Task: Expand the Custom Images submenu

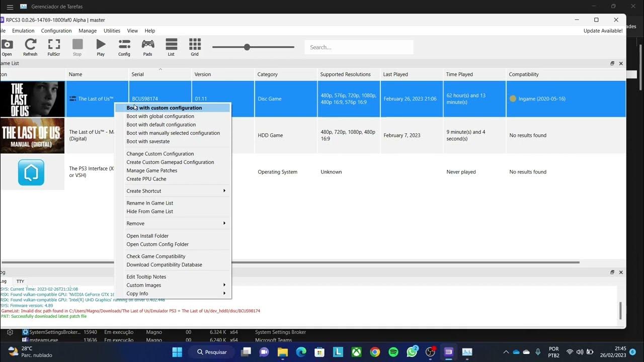Action: [173, 285]
